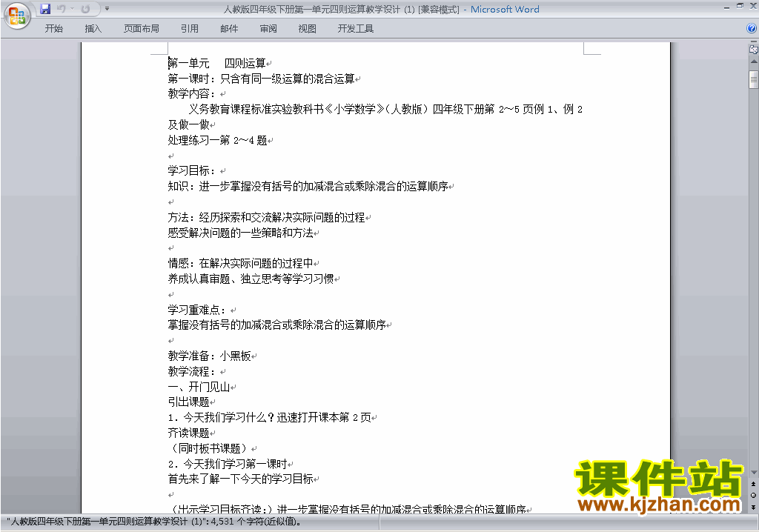Close the Microsoft Word window
The height and width of the screenshot is (532, 759).
[x=753, y=6]
